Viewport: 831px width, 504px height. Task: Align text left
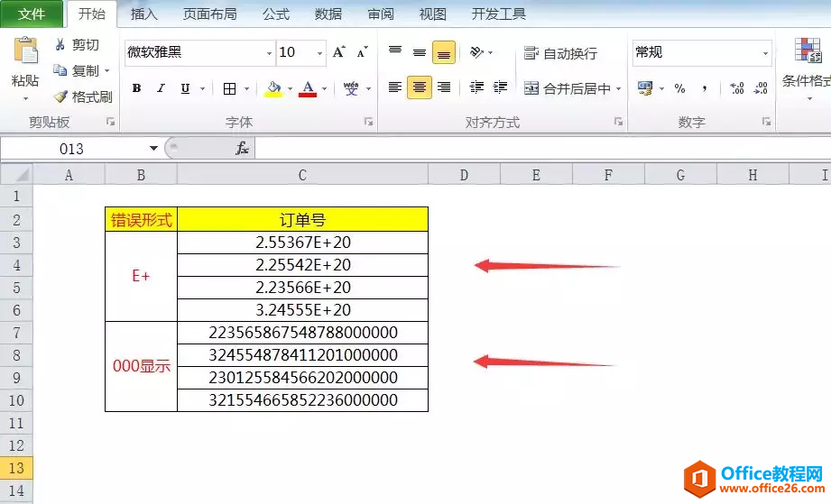[395, 87]
